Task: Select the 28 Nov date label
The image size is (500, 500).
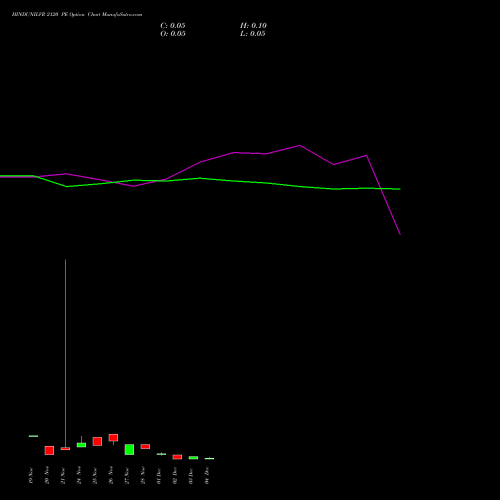Action: tap(143, 476)
